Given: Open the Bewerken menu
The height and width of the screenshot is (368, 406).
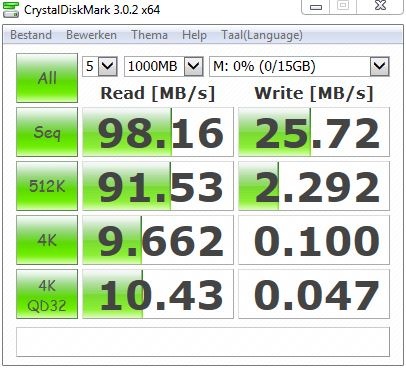Looking at the screenshot, I should tap(91, 35).
